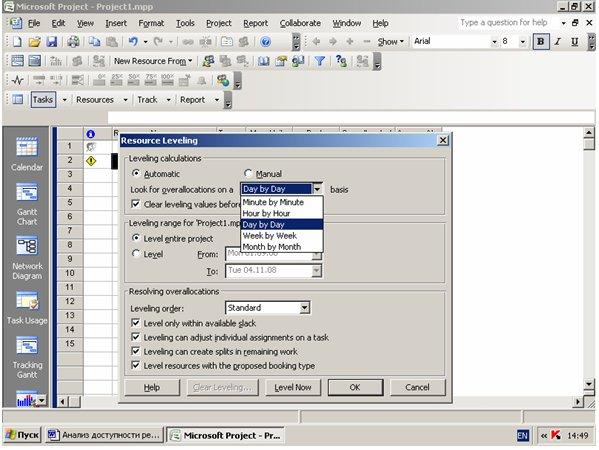The height and width of the screenshot is (450, 599).
Task: Choose Month by Month from the list
Action: click(x=282, y=247)
